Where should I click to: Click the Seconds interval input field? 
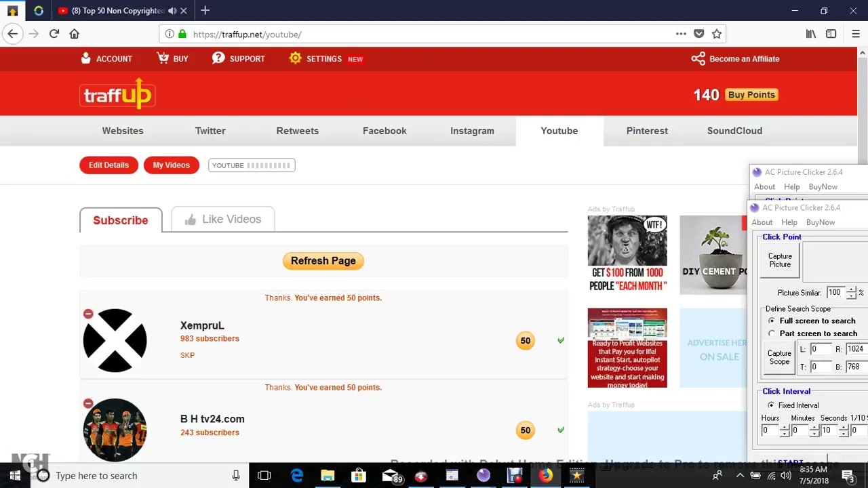point(829,431)
